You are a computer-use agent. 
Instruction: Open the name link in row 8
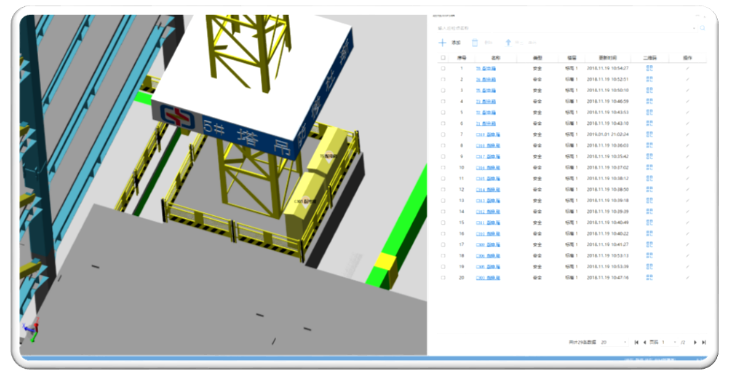[x=488, y=146]
